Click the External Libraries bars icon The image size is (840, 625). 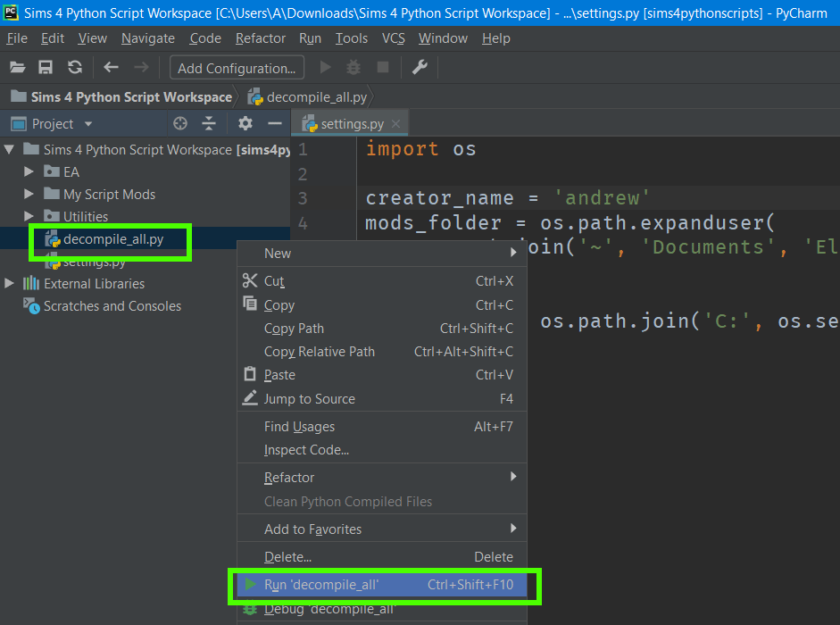[x=31, y=283]
